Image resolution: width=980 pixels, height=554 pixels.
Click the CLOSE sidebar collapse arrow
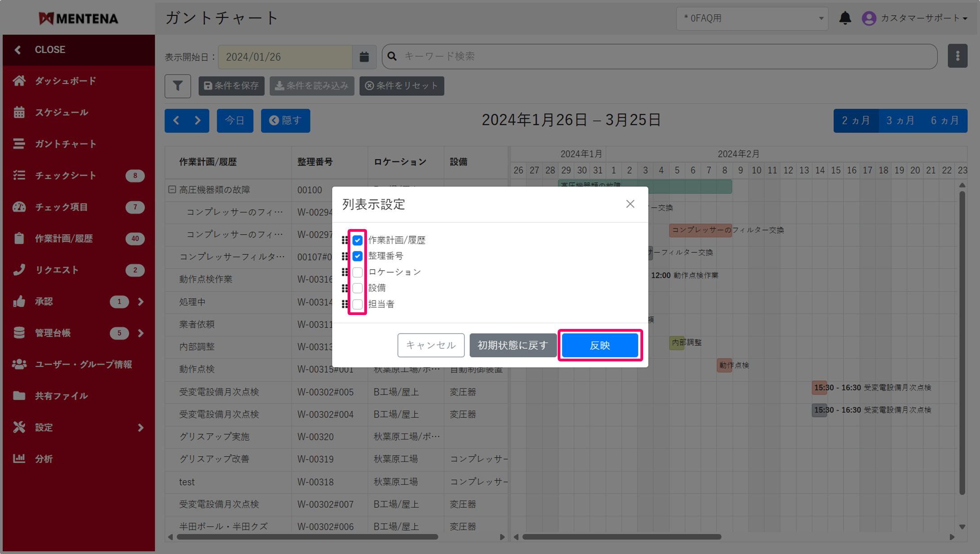click(18, 50)
